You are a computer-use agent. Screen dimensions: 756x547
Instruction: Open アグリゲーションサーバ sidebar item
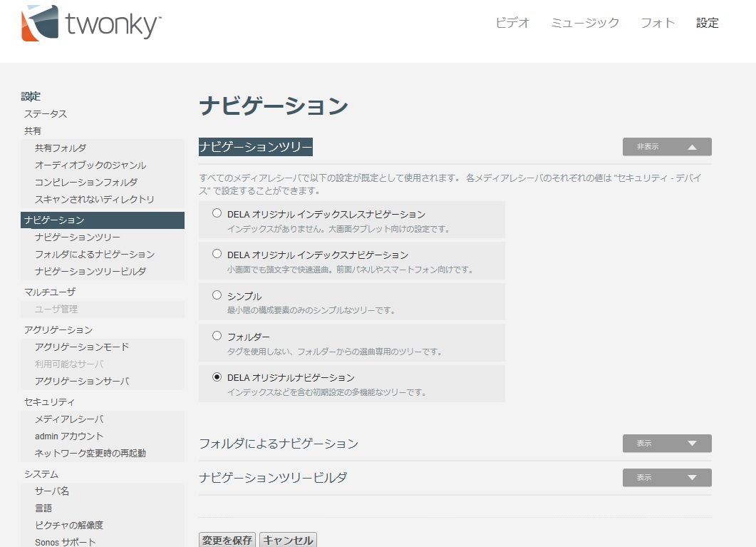tap(82, 381)
